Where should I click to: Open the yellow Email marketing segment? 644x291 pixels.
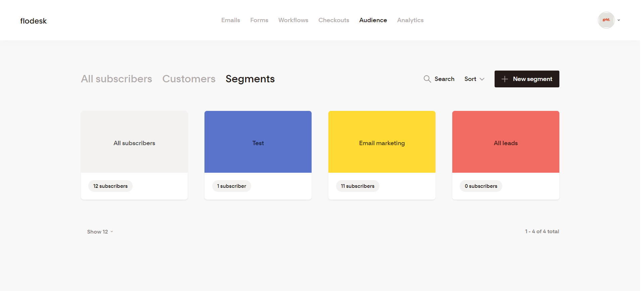coord(382,142)
